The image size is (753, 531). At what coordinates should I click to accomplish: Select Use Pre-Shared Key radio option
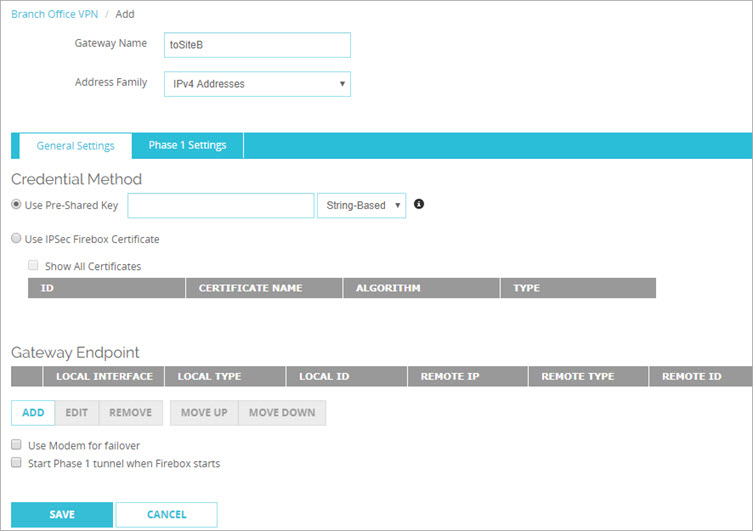[16, 205]
